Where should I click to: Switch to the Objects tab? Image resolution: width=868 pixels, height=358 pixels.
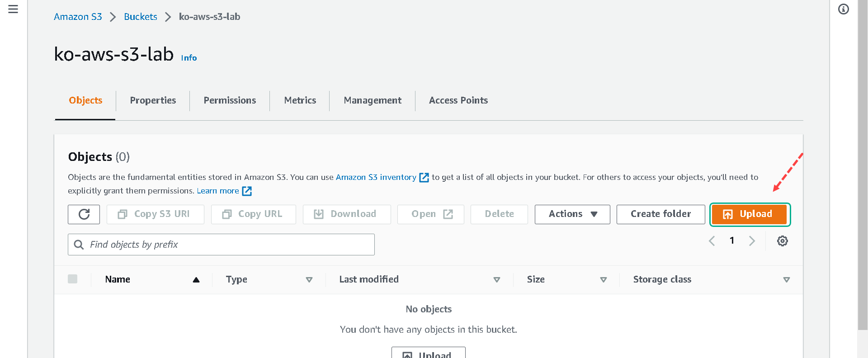(x=85, y=100)
